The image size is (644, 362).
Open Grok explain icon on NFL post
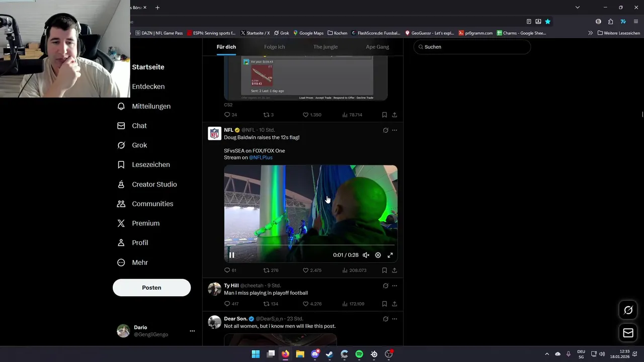coord(385,130)
